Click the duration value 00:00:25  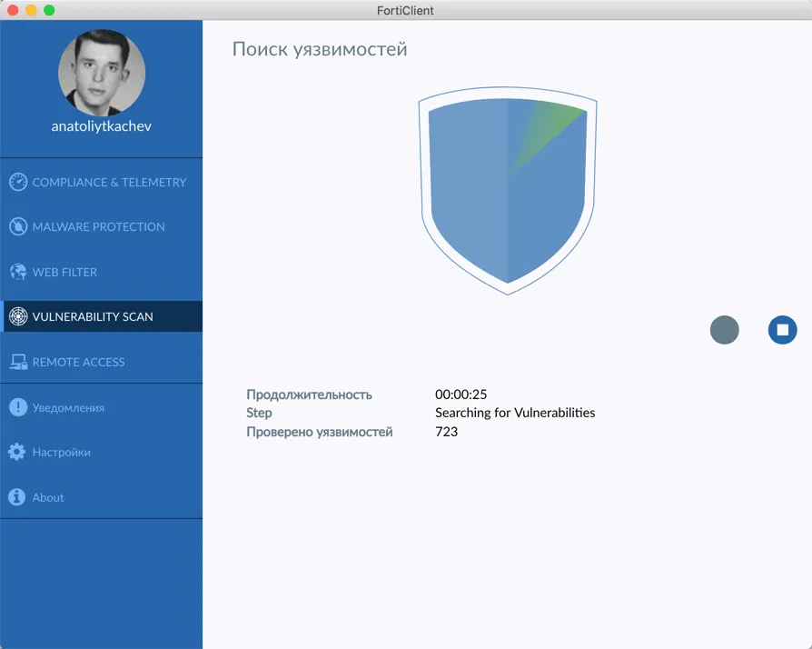[460, 394]
